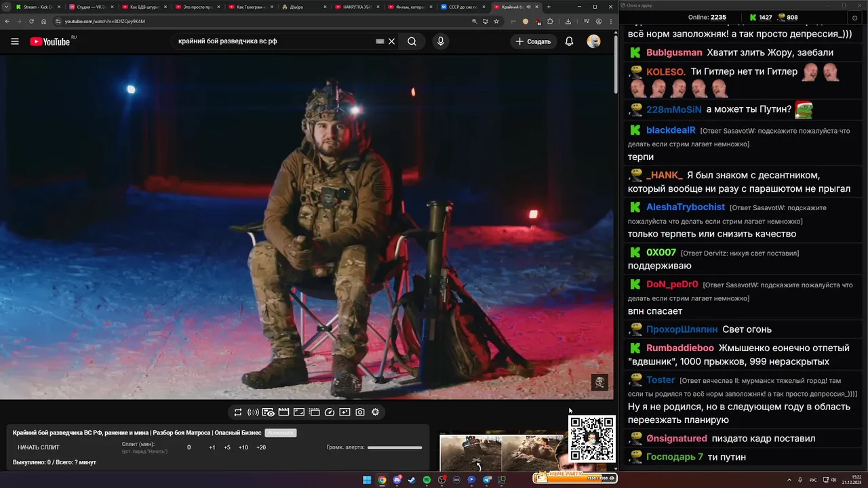Go to the YouTube home logo
The width and height of the screenshot is (868, 488).
50,41
